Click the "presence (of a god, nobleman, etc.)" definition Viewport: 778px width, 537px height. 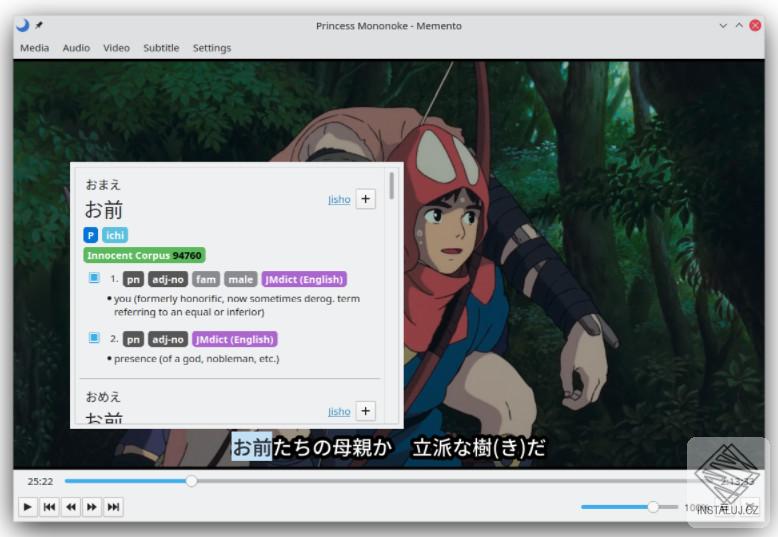pyautogui.click(x=196, y=359)
